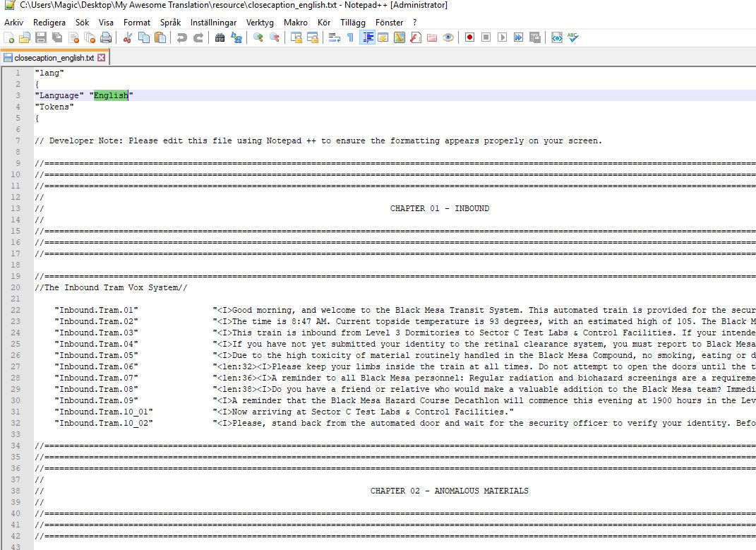Paste with the clipboard icon
This screenshot has width=756, height=550.
(x=160, y=37)
